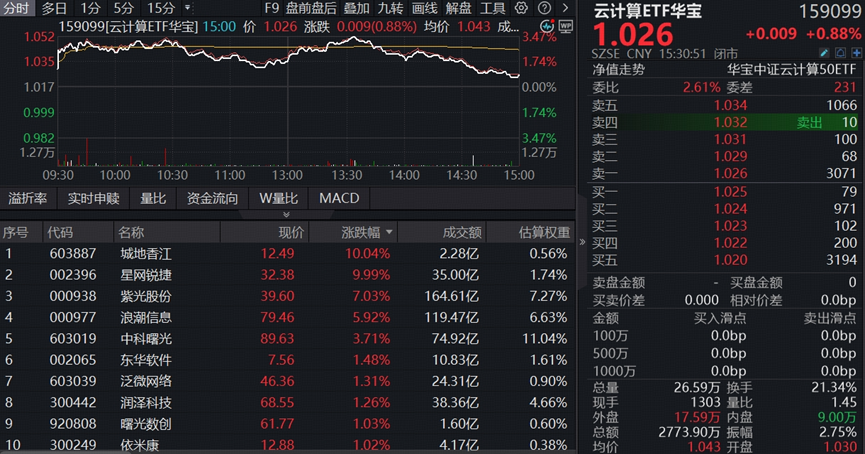Click the F9 button
This screenshot has width=865, height=454.
tap(271, 8)
